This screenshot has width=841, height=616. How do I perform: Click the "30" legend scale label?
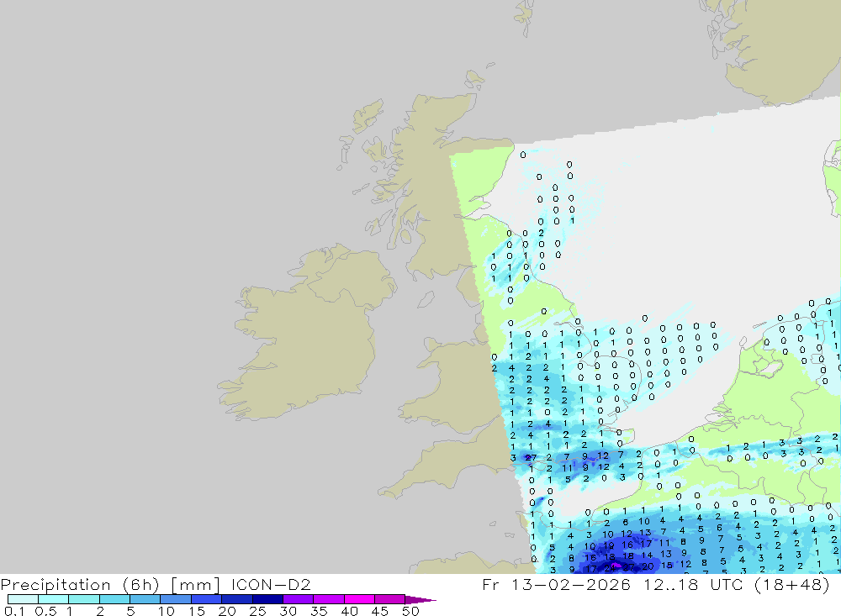click(288, 611)
